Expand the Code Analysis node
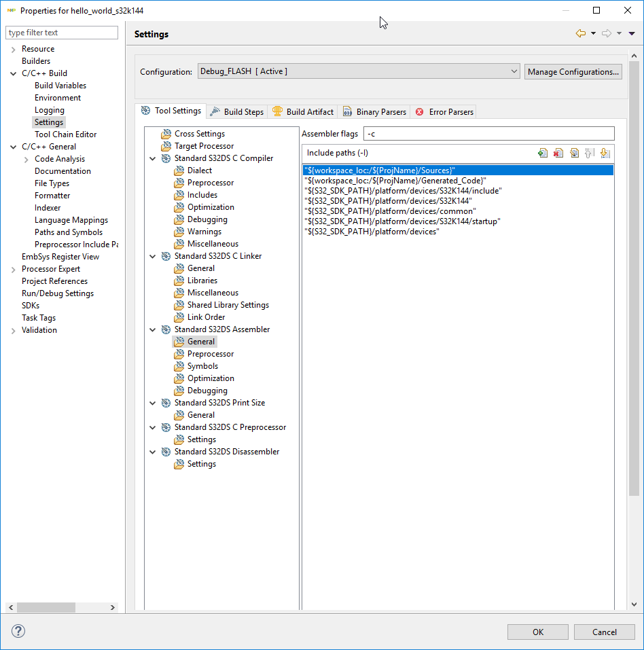The height and width of the screenshot is (650, 644). (x=26, y=160)
